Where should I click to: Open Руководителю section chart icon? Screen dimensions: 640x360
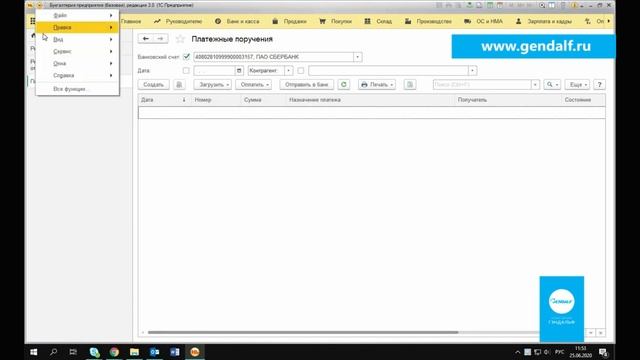point(157,21)
